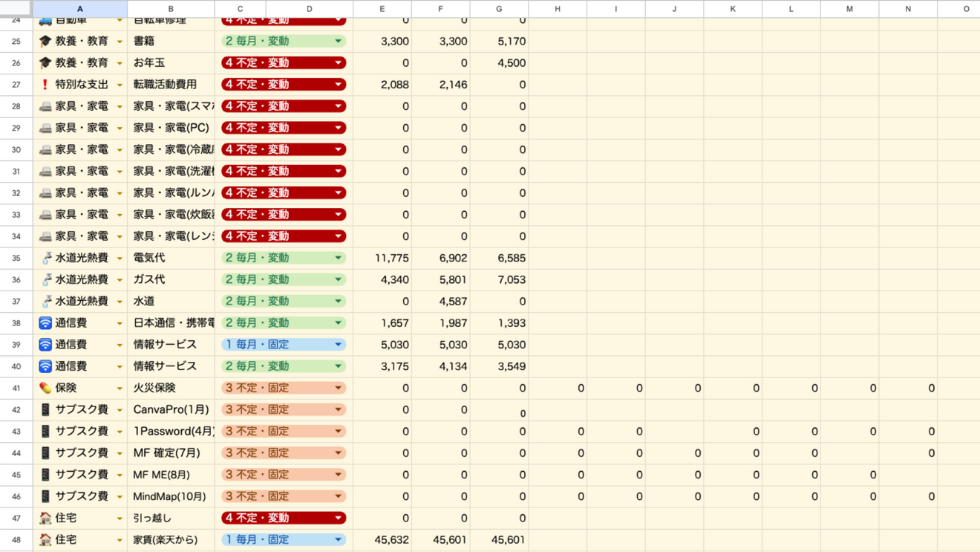Click the Wi-Fi icon in row 39
The image size is (980, 552).
tap(45, 345)
